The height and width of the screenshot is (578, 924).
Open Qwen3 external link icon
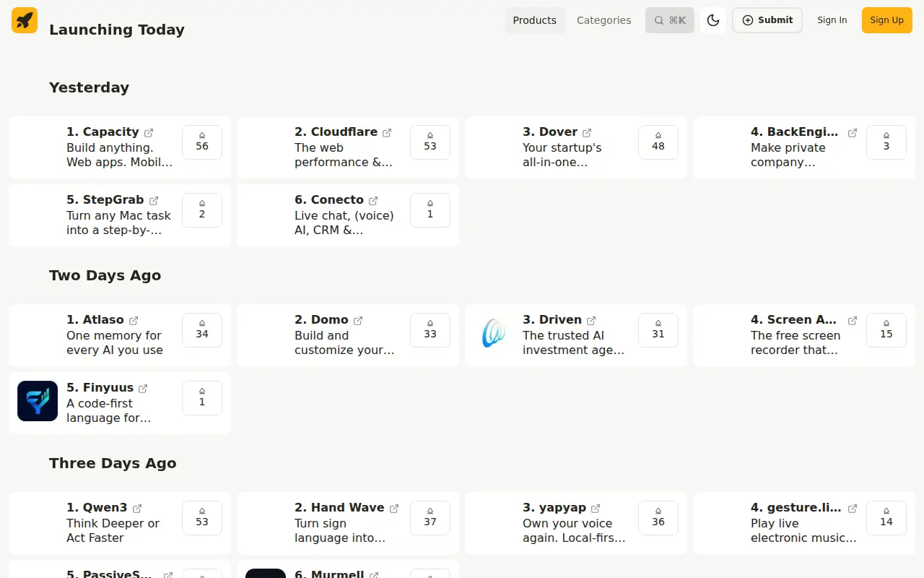(137, 509)
